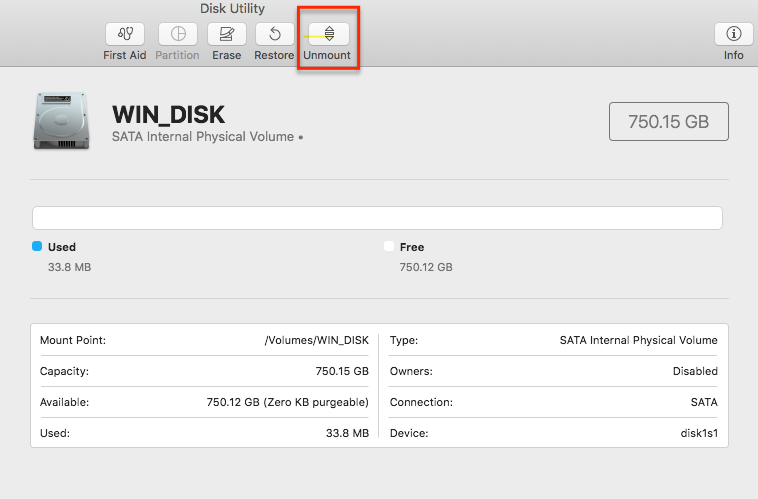The height and width of the screenshot is (499, 758).
Task: Click the WIN_DISK volume title
Action: point(168,115)
